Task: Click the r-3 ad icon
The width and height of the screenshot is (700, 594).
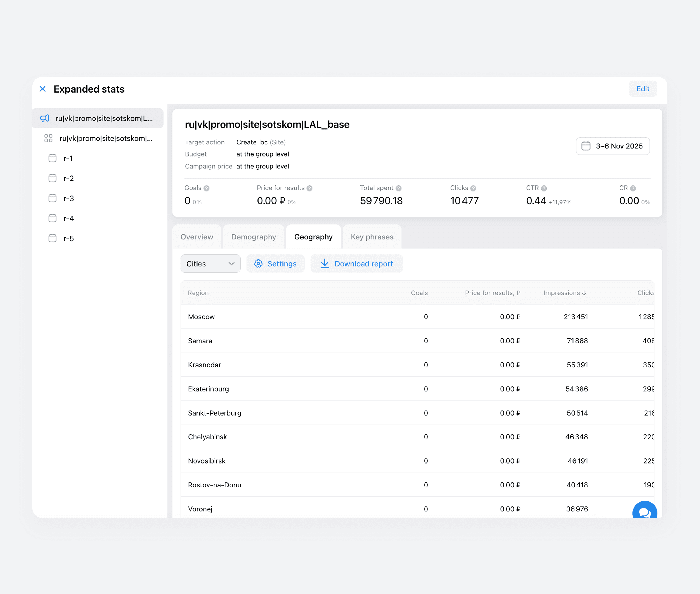Action: click(x=52, y=198)
